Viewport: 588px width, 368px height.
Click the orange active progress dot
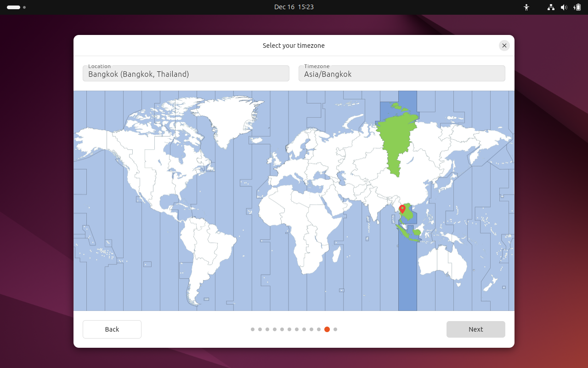(327, 329)
